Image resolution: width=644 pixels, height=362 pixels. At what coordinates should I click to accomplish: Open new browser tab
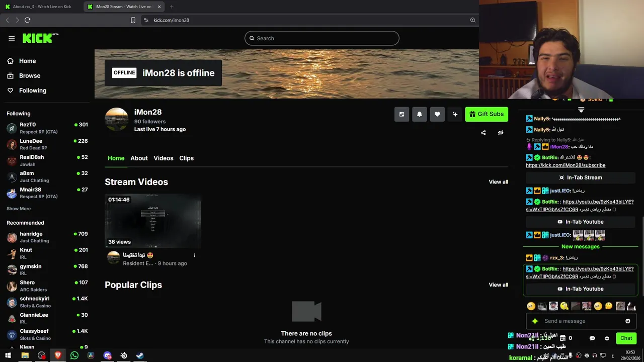click(172, 7)
